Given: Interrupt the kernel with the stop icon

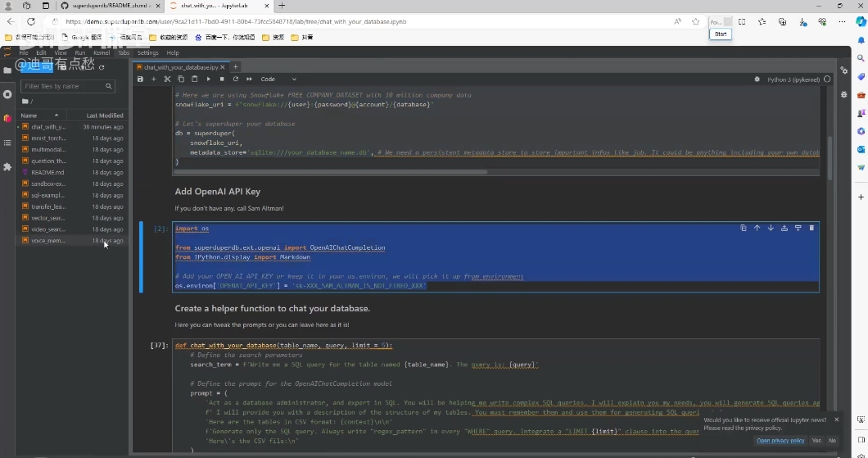Looking at the screenshot, I should pyautogui.click(x=222, y=79).
